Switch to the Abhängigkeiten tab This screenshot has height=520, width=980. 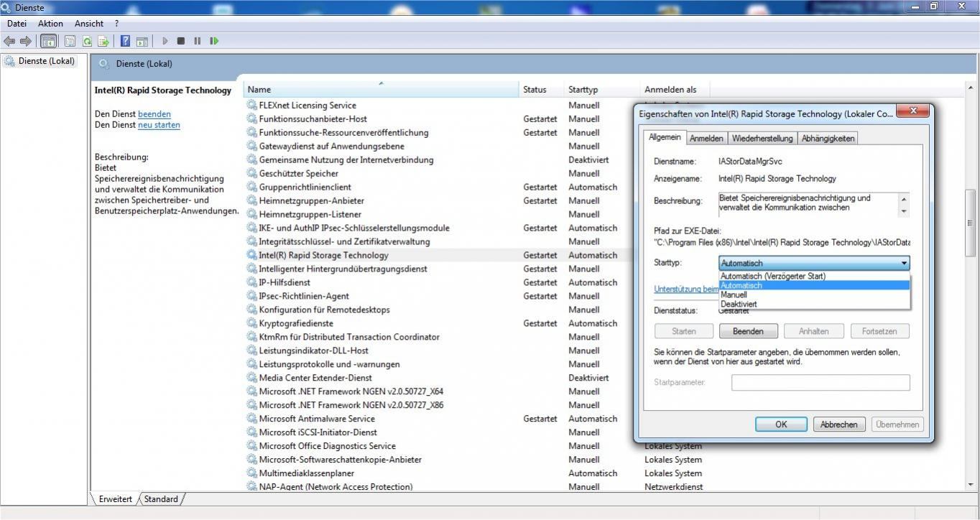pyautogui.click(x=828, y=139)
